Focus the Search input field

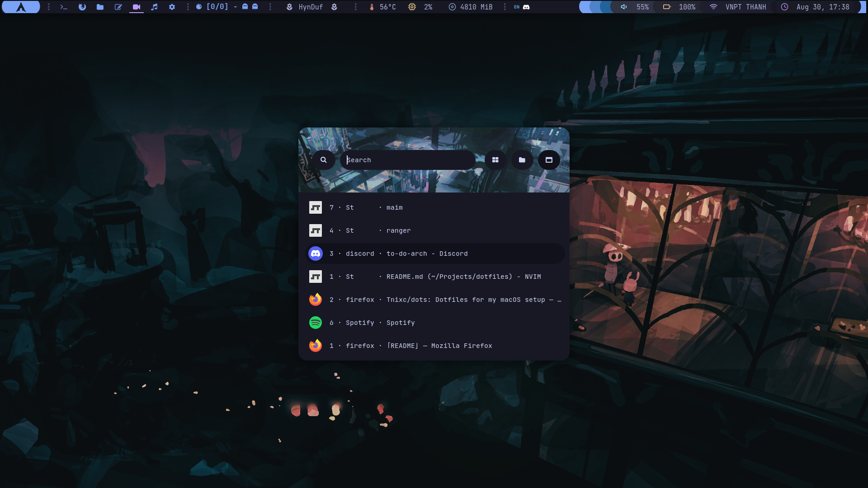407,160
